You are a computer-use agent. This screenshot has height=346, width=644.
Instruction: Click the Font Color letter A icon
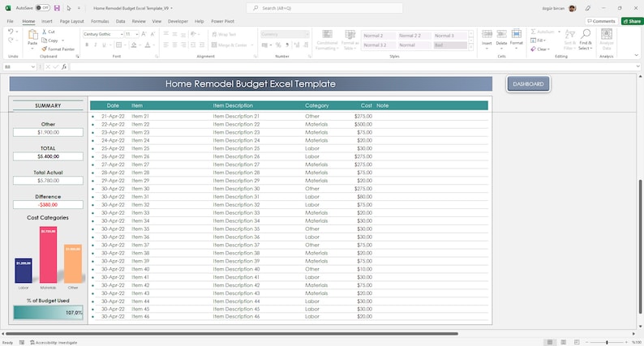pos(148,45)
